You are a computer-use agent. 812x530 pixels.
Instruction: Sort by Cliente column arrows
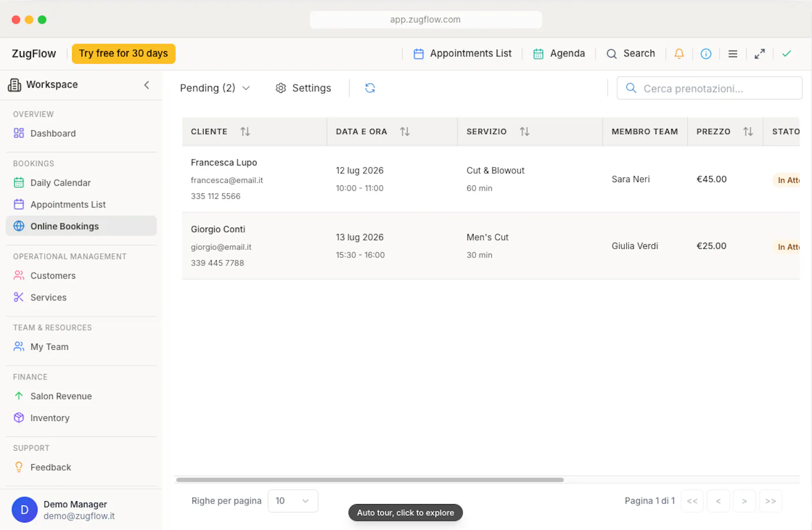(x=245, y=131)
